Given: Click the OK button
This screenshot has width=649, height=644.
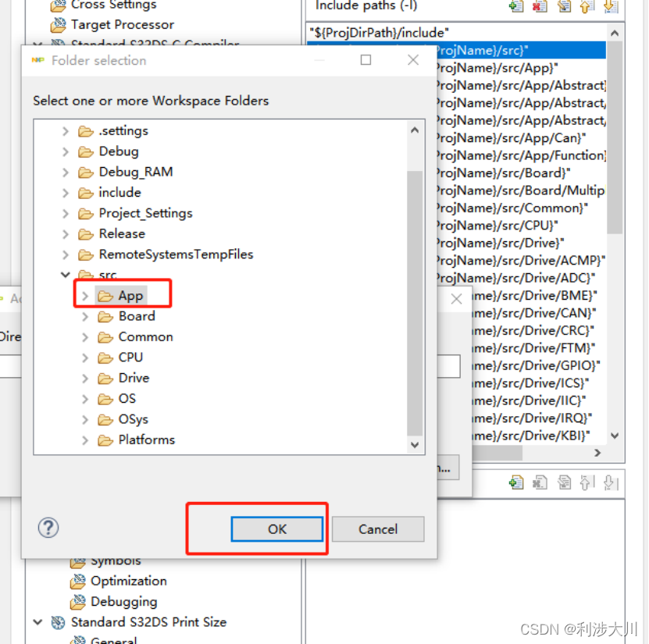Looking at the screenshot, I should click(x=276, y=528).
